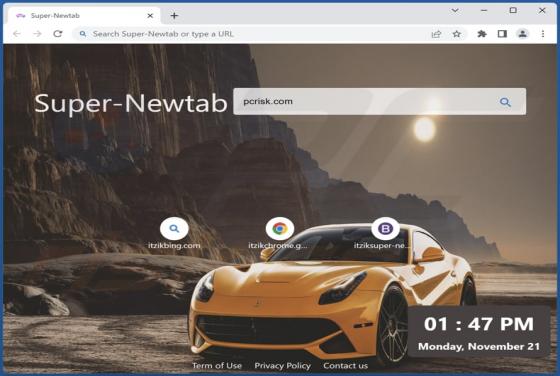Reload the current page

coord(58,34)
